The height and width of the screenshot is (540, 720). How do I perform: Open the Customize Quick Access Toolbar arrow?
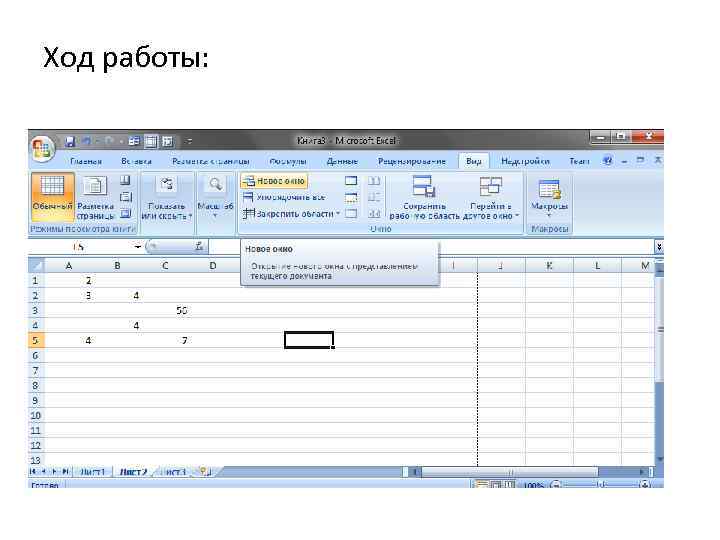(189, 141)
